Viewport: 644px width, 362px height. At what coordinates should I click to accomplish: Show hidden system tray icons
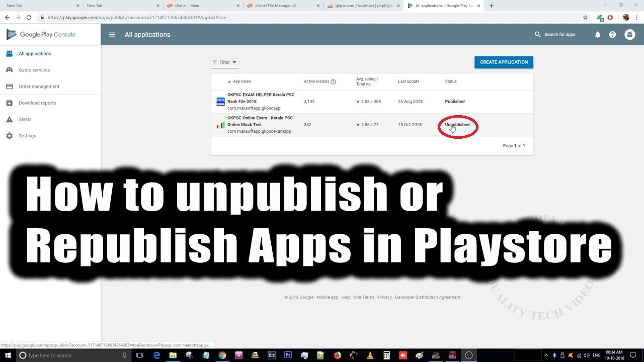coord(546,355)
